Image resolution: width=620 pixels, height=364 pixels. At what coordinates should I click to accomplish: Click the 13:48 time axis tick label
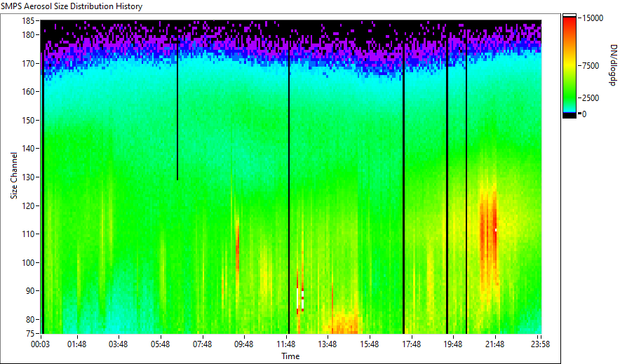[328, 344]
